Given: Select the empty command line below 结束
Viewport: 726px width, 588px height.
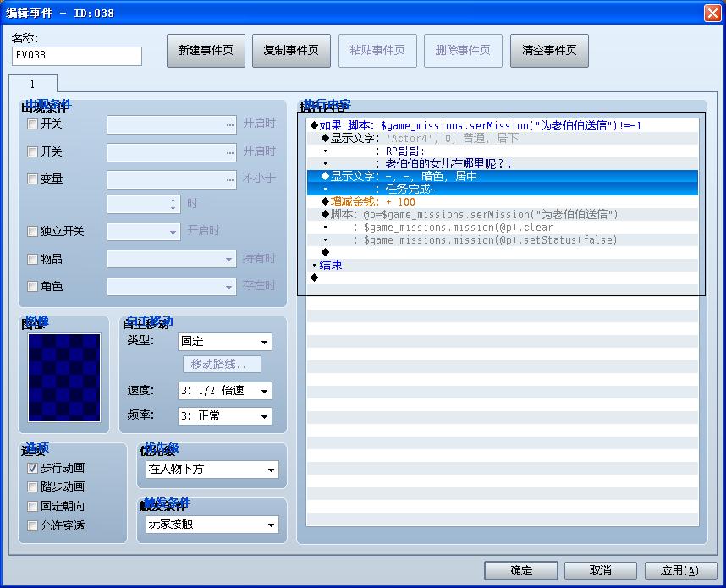Looking at the screenshot, I should pos(503,278).
